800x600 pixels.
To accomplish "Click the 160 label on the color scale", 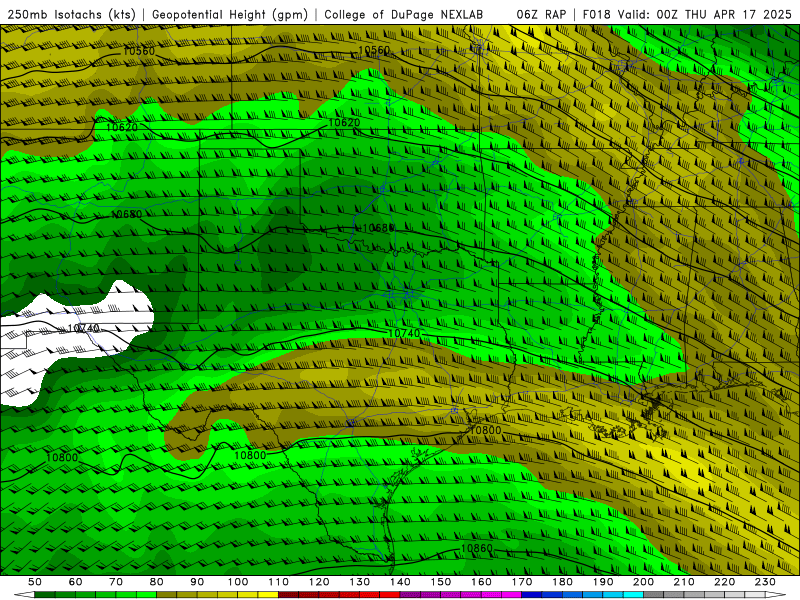I will pos(481,582).
